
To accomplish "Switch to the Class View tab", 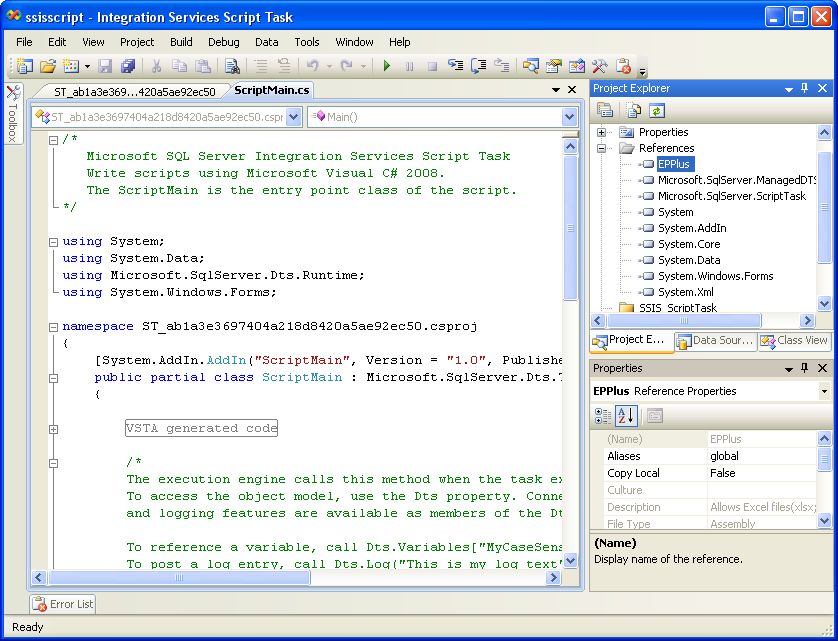I will (x=795, y=341).
